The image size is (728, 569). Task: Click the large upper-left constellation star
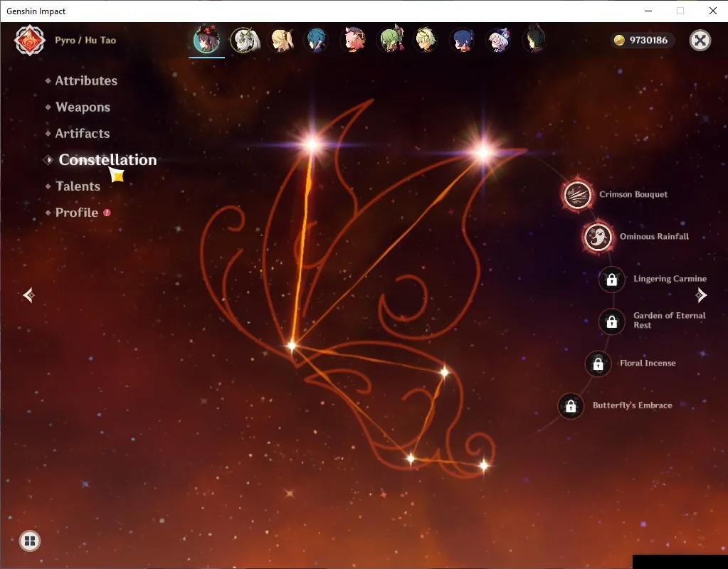(312, 144)
